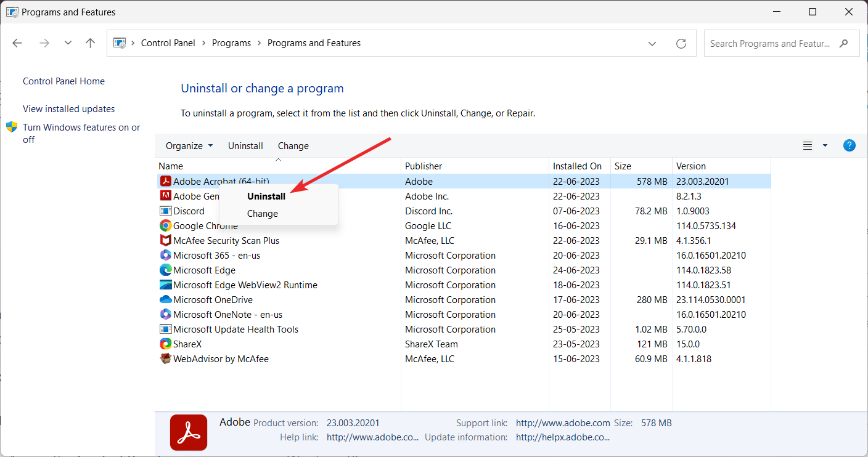Go forward with the right arrow
The width and height of the screenshot is (868, 457).
click(x=44, y=43)
